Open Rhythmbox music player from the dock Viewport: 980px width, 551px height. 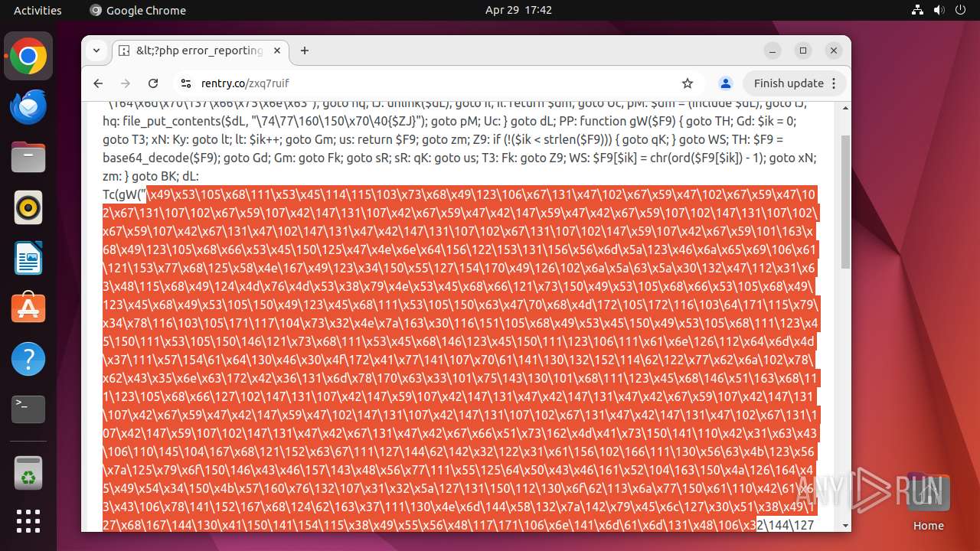click(28, 208)
